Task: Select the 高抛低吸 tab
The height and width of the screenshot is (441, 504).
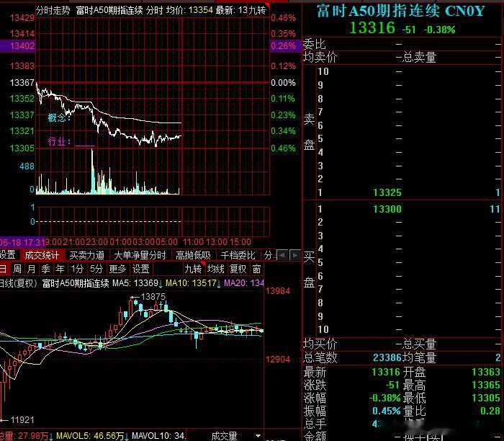Action: [193, 255]
